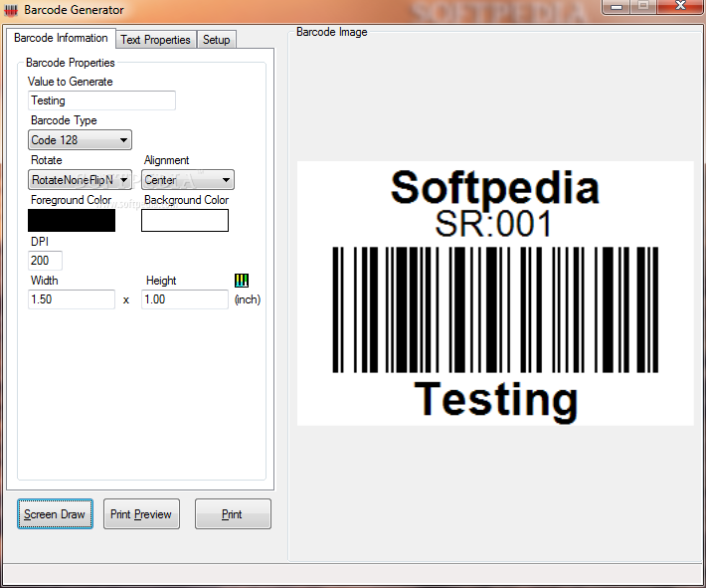Click the 'Foreground Color' label
Screen dimensions: 706x588
[72, 200]
